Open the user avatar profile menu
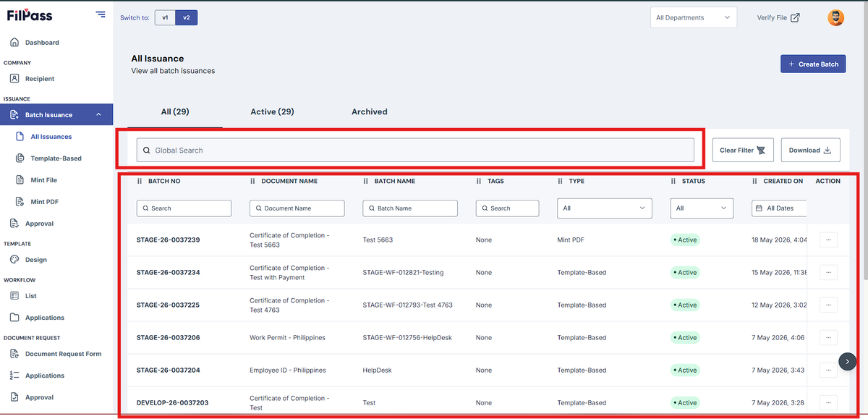This screenshot has width=868, height=419. 835,18
